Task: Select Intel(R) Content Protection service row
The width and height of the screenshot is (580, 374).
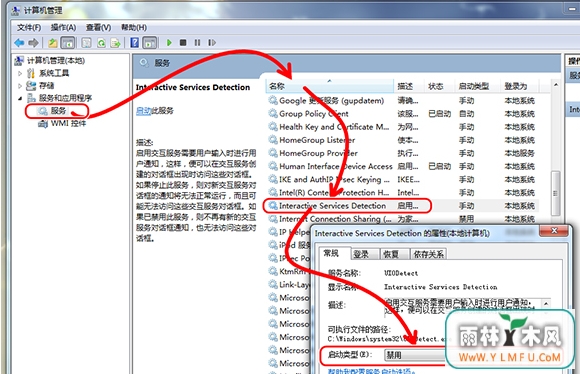Action: pos(403,192)
